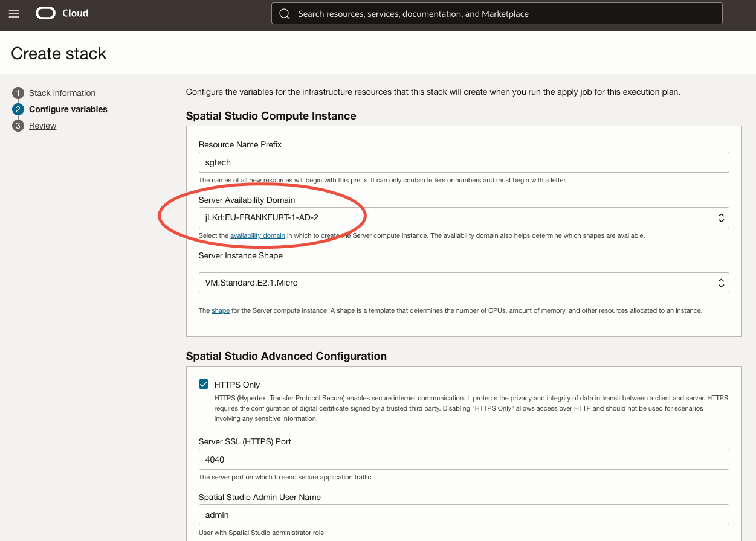The height and width of the screenshot is (541, 756).
Task: Open the hamburger navigation menu
Action: click(14, 14)
